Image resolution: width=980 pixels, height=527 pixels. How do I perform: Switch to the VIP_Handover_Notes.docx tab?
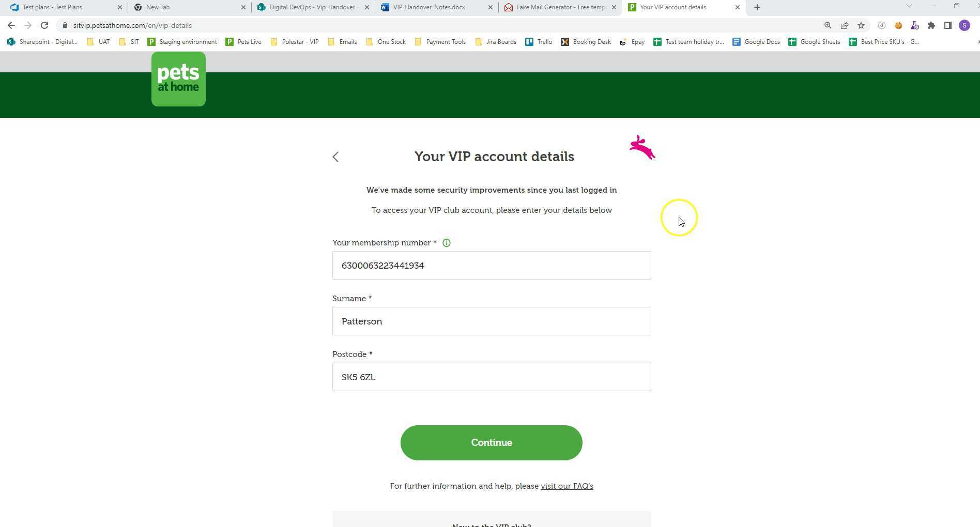pos(429,7)
